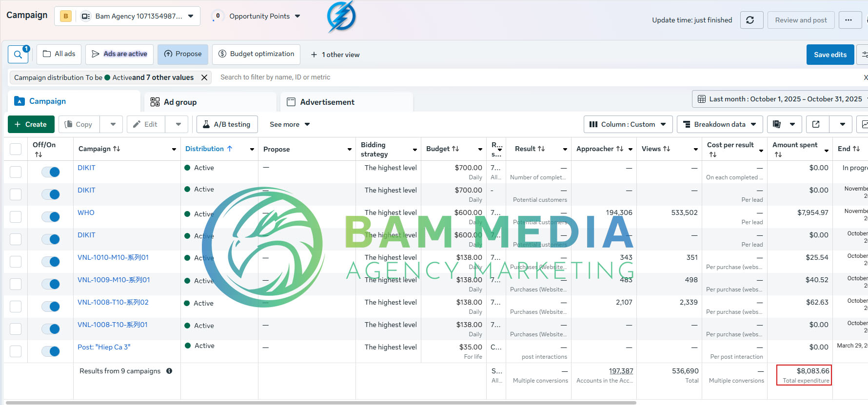868x405 pixels.
Task: Sort by Distribution ascending arrow
Action: coord(230,149)
